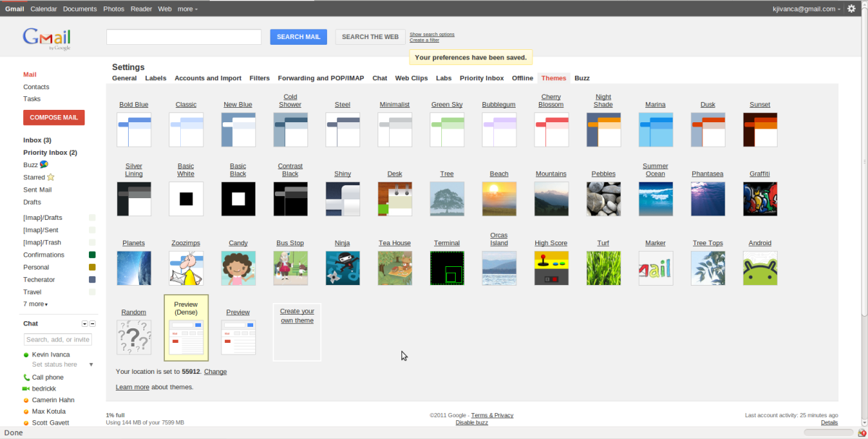Pick the Zoozimps theme image
Screen dimensions: 868x439
pyautogui.click(x=186, y=268)
